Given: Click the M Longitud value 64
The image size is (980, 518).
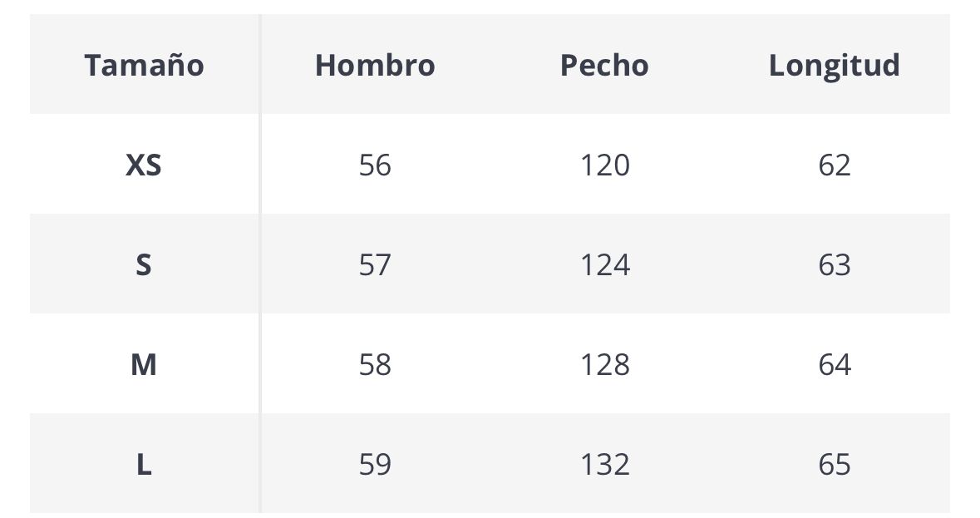Looking at the screenshot, I should point(834,365).
